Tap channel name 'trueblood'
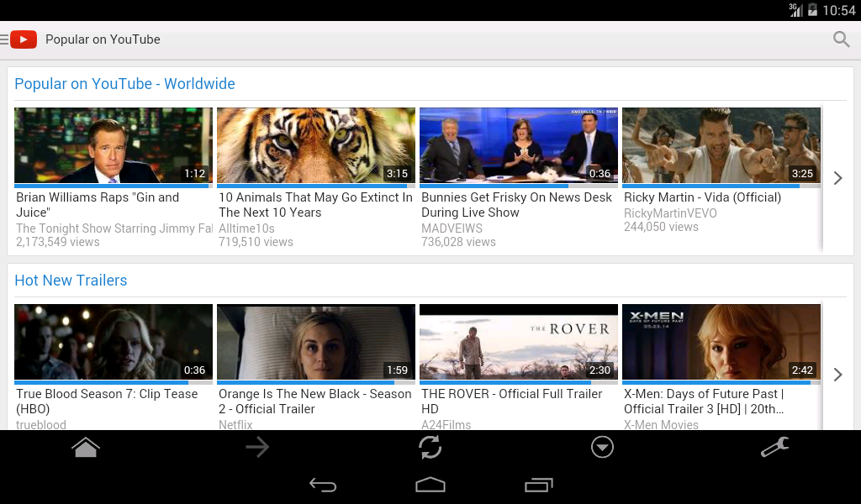This screenshot has height=504, width=861. (41, 424)
